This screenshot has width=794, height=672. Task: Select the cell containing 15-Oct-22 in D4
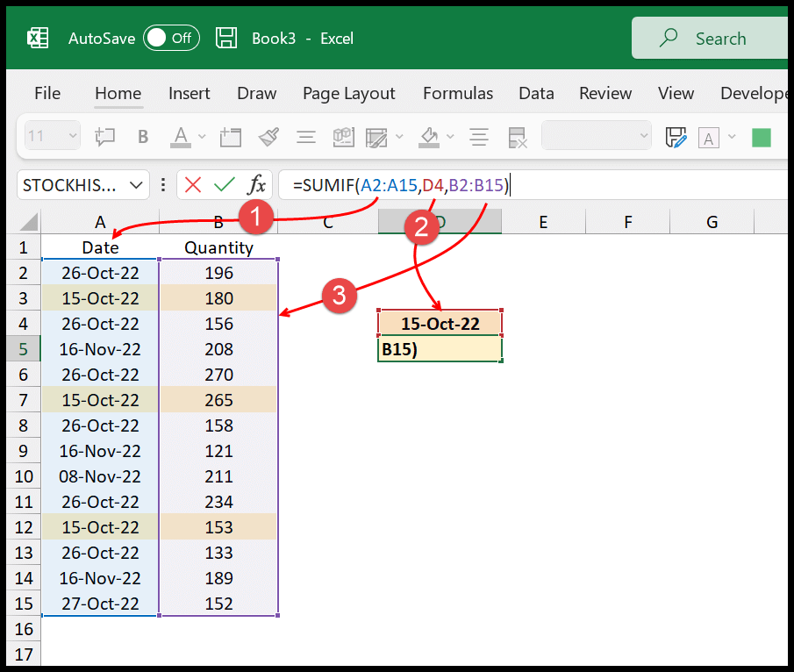click(439, 322)
